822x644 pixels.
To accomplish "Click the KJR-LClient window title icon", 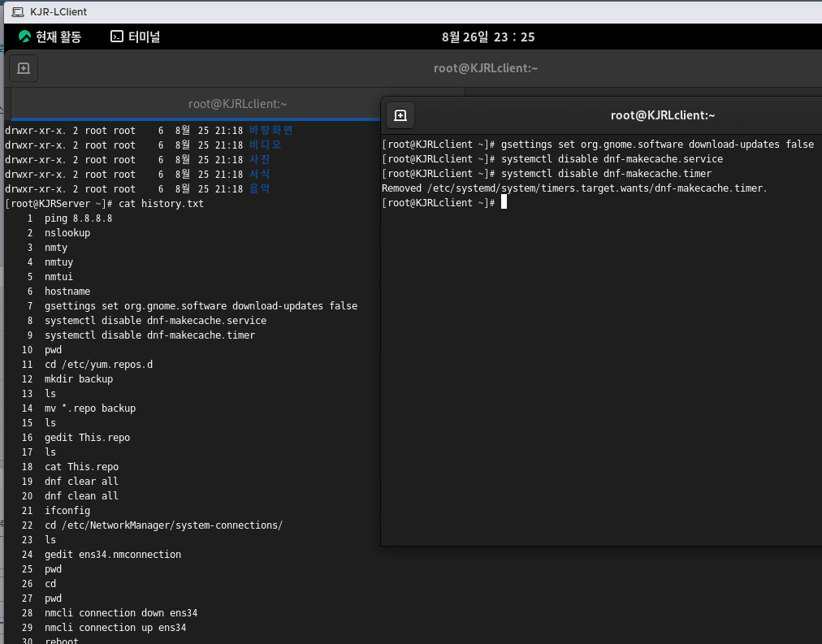I will pyautogui.click(x=18, y=11).
